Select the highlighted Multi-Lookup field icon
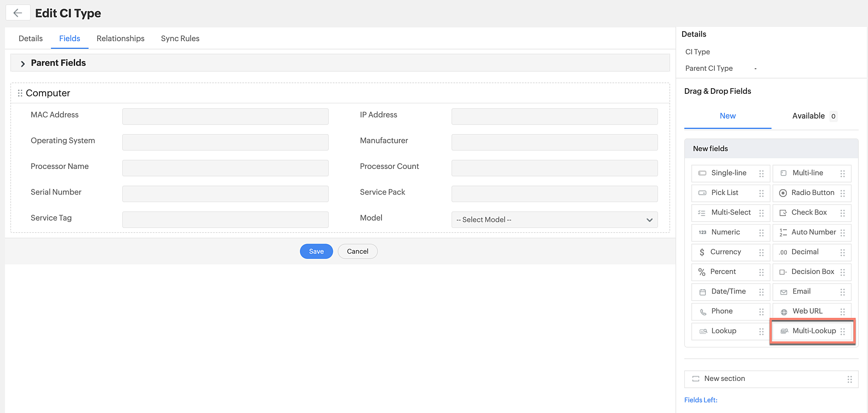Screen dimensions: 868x413 tap(785, 330)
